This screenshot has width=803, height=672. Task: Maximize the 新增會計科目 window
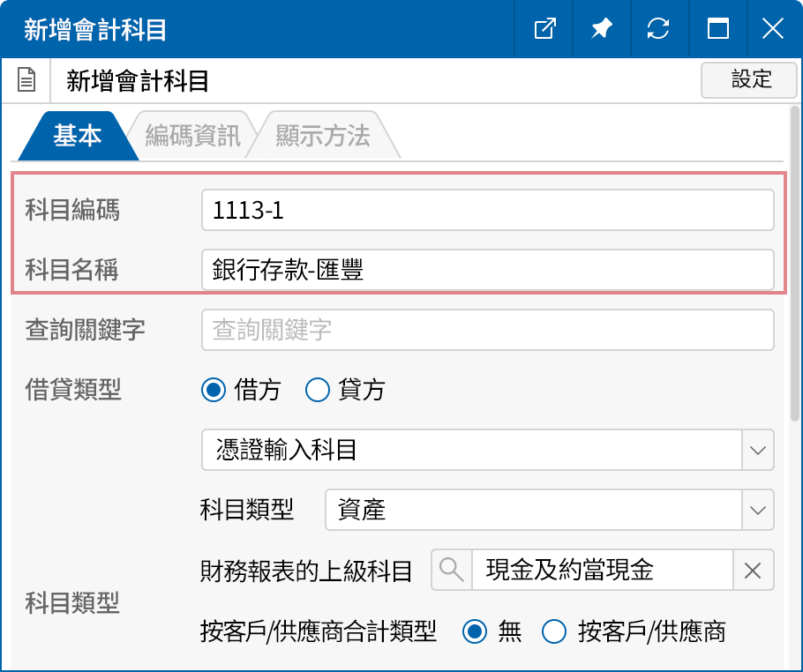(x=717, y=29)
